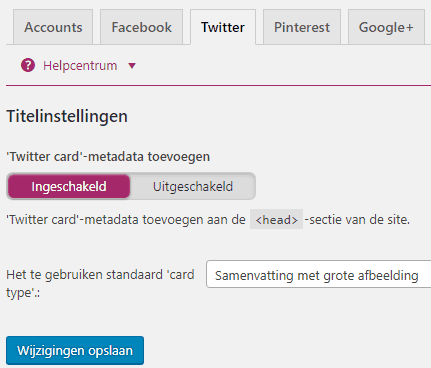Click the Titelinstellingen heading

coord(67,116)
